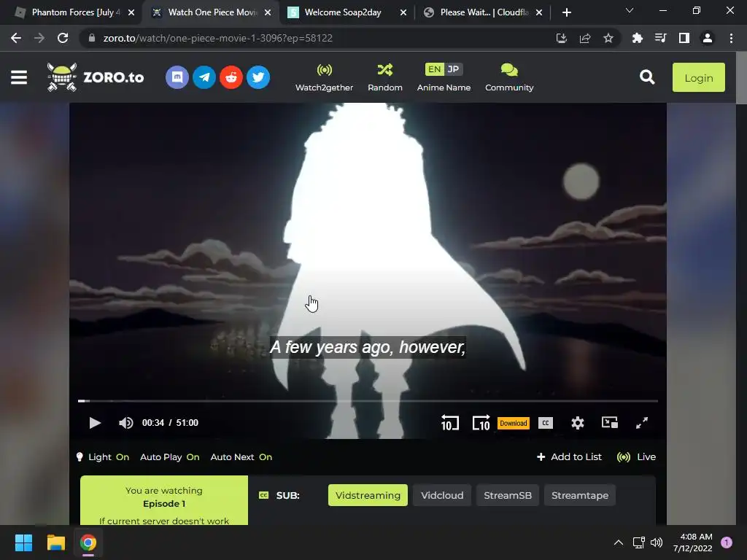This screenshot has height=560, width=747.
Task: Open Chrome profile icon
Action: [x=708, y=38]
